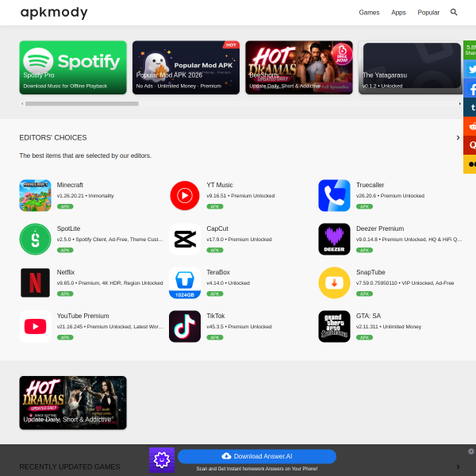Click the Netflix app icon
The height and width of the screenshot is (476, 476).
[35, 282]
